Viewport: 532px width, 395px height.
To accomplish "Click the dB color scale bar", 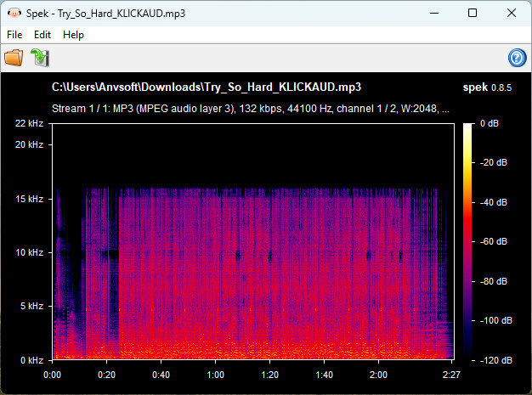I will 467,241.
